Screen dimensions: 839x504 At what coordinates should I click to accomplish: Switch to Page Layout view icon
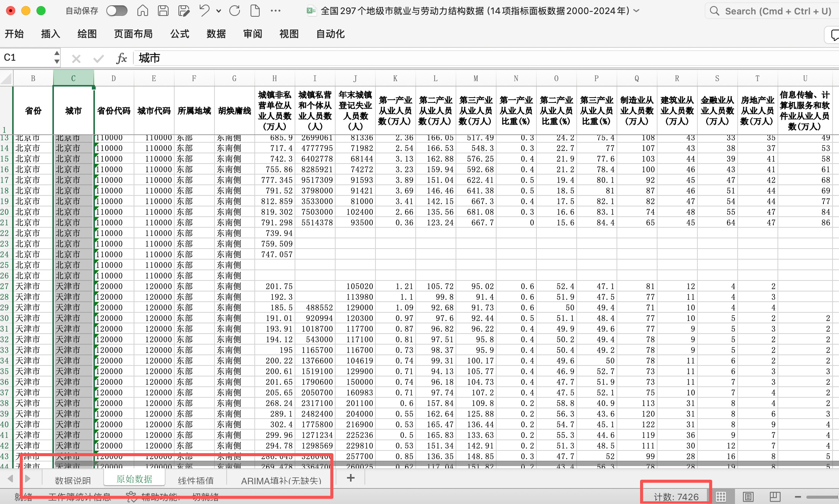(748, 496)
